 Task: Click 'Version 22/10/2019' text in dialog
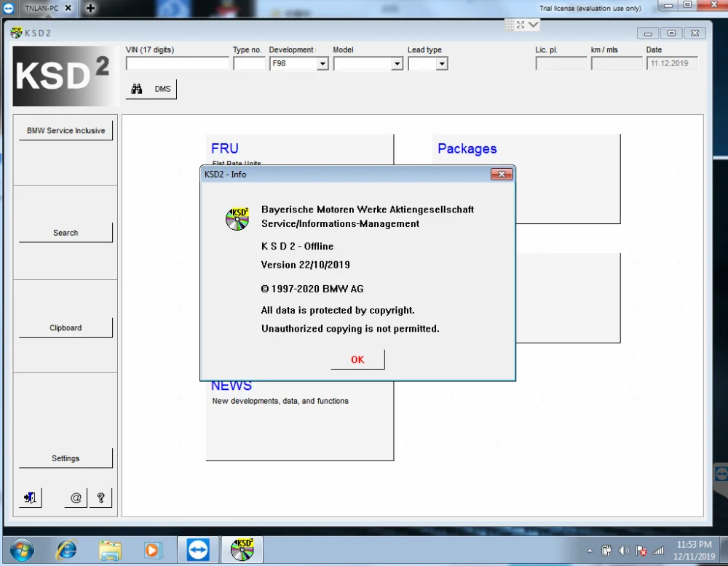[x=306, y=265]
